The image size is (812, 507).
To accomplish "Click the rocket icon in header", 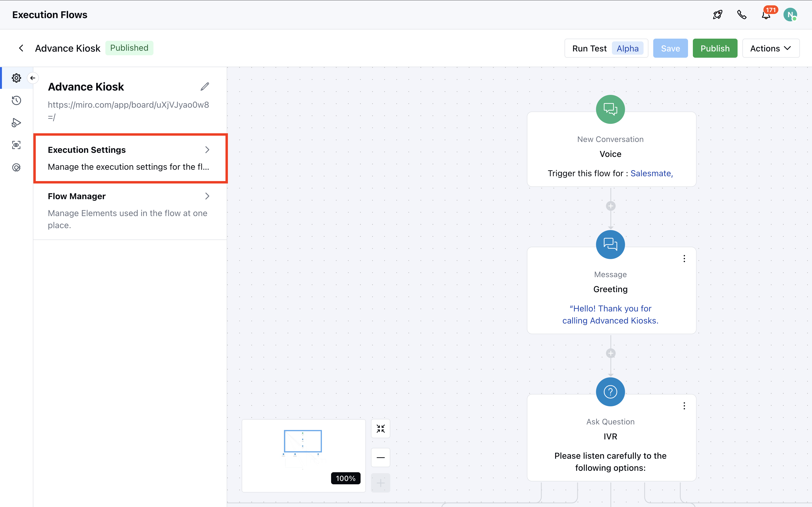I will 717,15.
